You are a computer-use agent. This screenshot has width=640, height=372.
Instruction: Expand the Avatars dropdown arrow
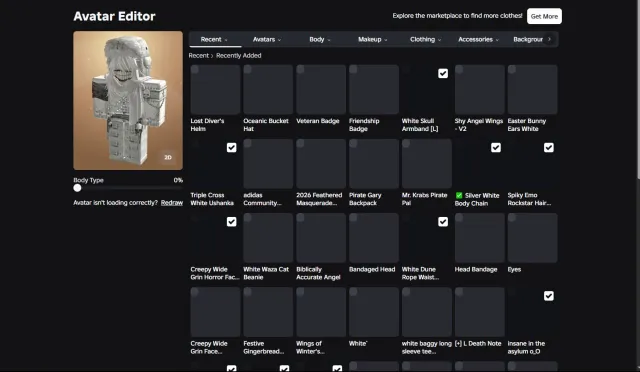pyautogui.click(x=279, y=40)
